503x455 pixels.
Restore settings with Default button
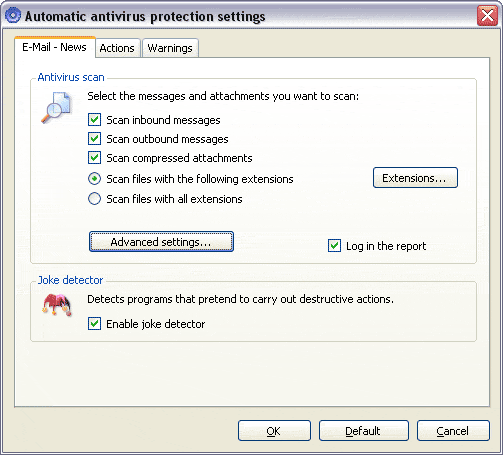[364, 431]
